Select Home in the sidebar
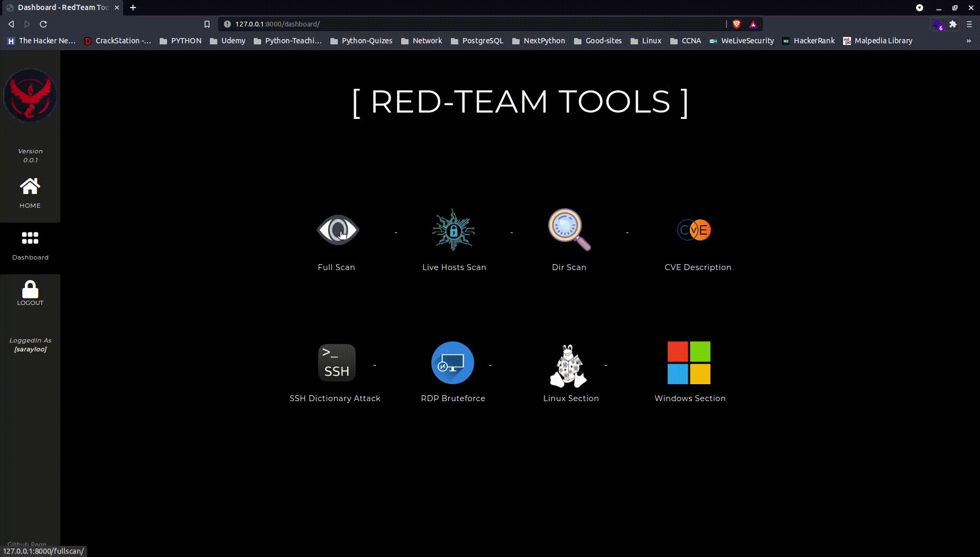 pyautogui.click(x=30, y=191)
